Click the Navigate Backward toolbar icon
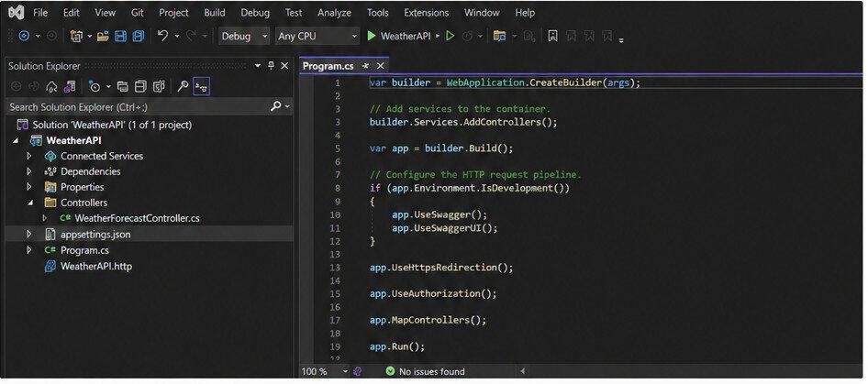This screenshot has width=868, height=384. (24, 36)
